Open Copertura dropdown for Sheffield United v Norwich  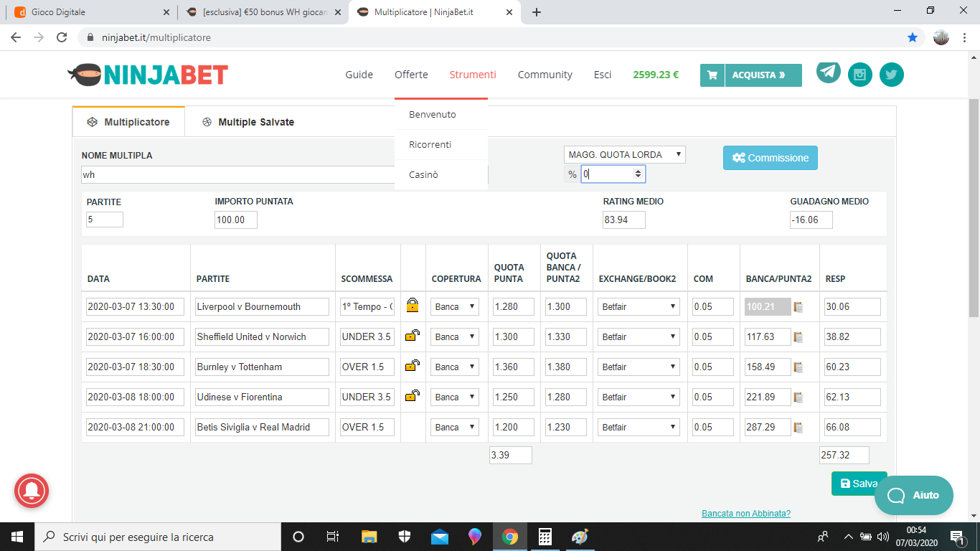point(455,336)
